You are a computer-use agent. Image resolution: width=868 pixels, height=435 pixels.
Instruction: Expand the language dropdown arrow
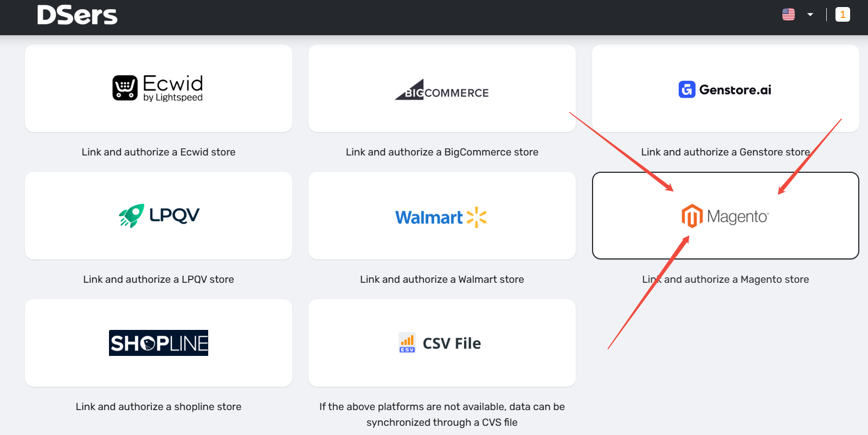(810, 15)
